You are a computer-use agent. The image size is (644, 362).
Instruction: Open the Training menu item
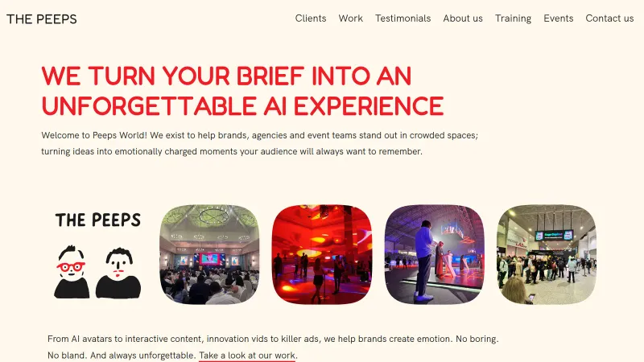513,19
